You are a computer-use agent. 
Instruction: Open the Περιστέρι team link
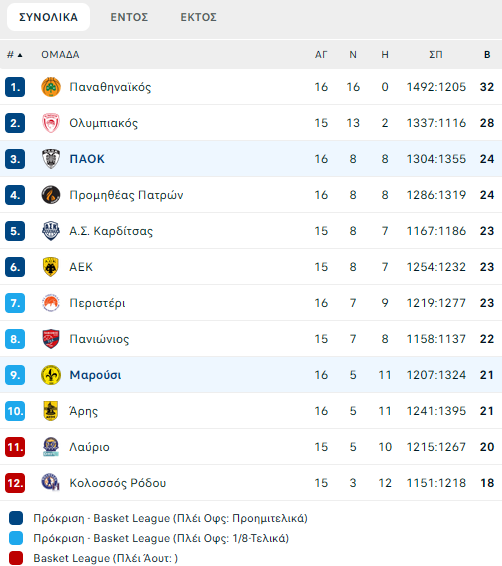click(97, 303)
